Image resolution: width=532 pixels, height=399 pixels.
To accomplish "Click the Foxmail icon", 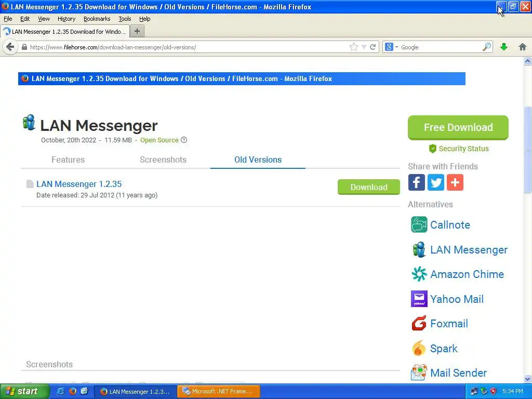I will coord(419,323).
